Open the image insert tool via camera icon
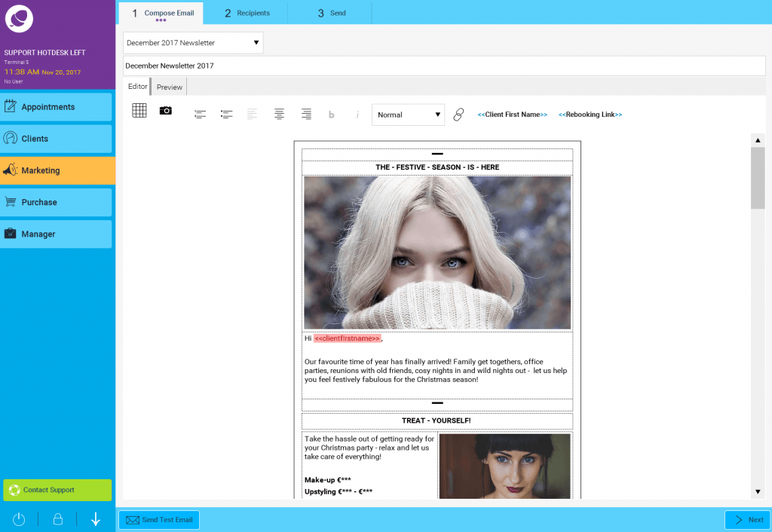The image size is (772, 532). click(165, 110)
